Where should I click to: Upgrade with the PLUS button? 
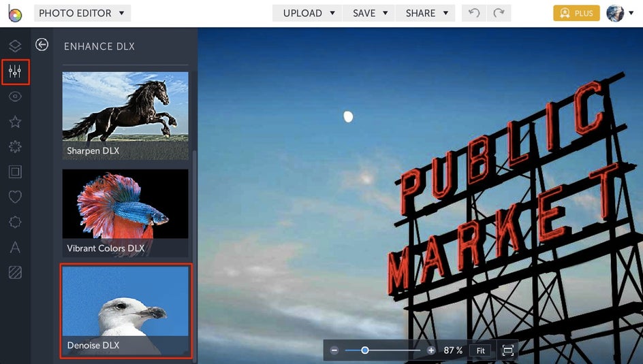click(x=576, y=13)
